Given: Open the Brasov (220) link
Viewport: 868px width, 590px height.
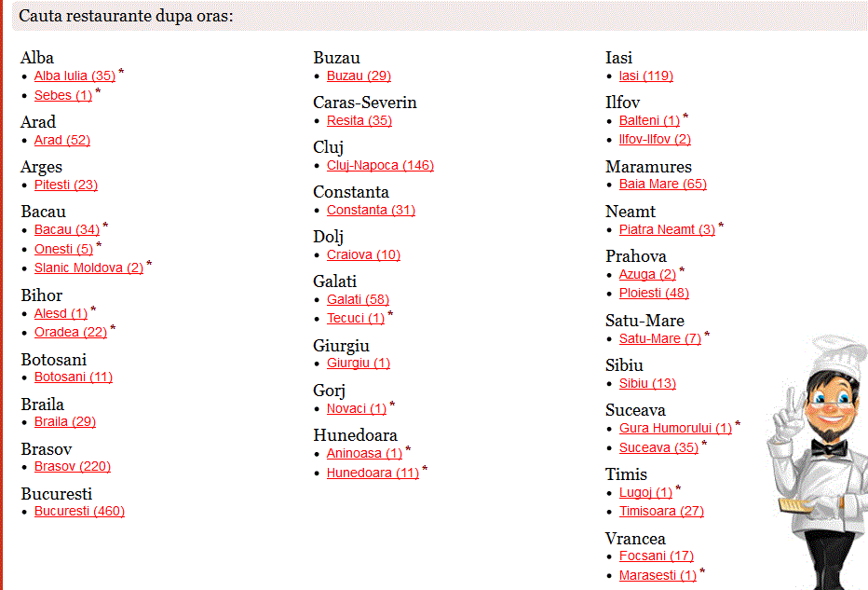Looking at the screenshot, I should (x=73, y=467).
